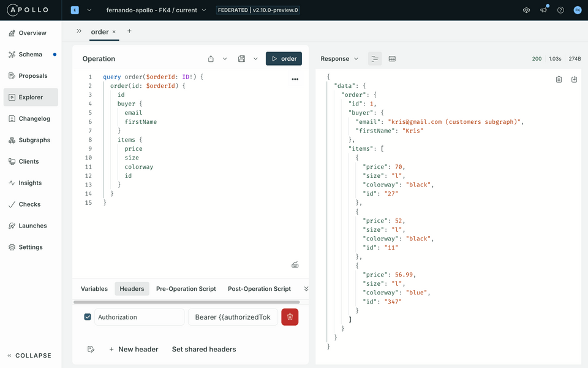Expand the documentation panel double chevron
Viewport: 588px width, 368px height.
[x=79, y=31]
